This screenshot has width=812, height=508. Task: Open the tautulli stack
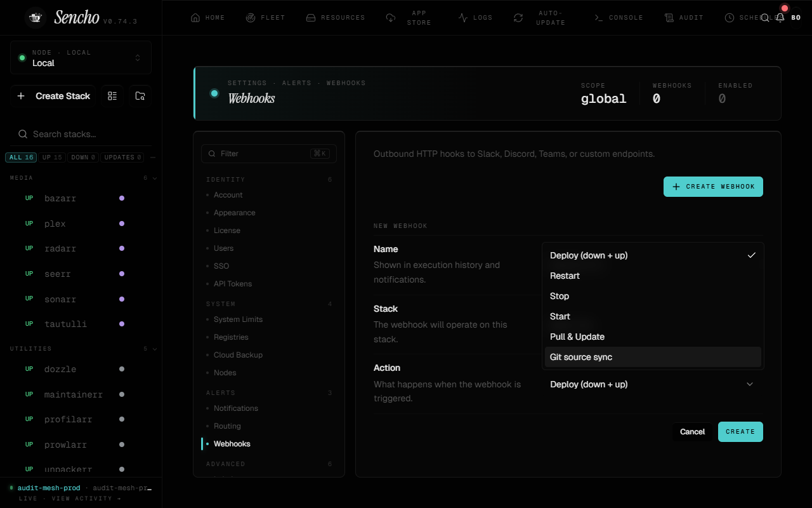[81, 324]
